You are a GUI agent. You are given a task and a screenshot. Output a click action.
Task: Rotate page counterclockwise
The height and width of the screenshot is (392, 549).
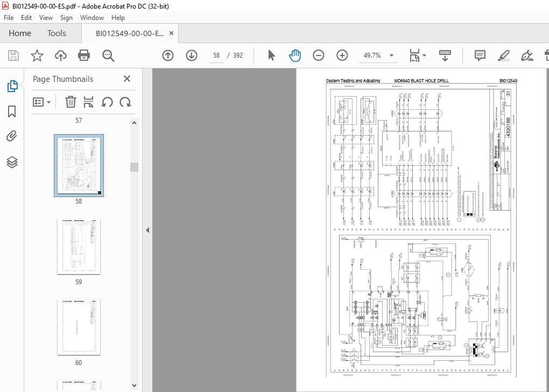pyautogui.click(x=107, y=102)
